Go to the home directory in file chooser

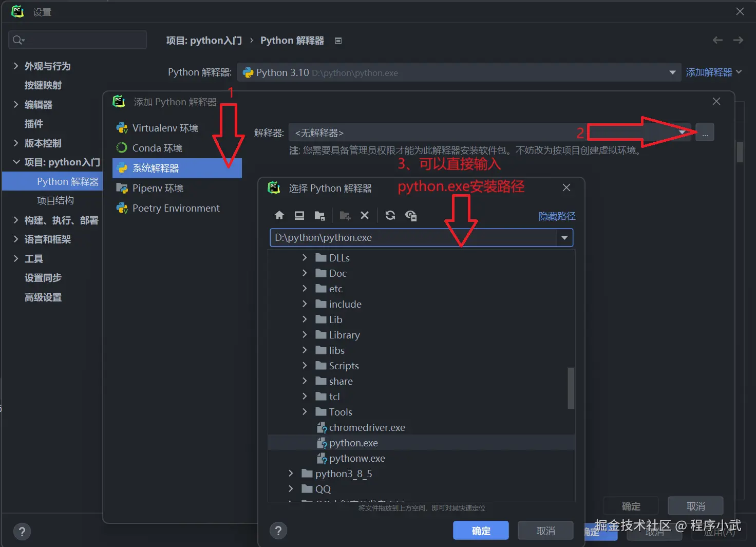coord(279,216)
